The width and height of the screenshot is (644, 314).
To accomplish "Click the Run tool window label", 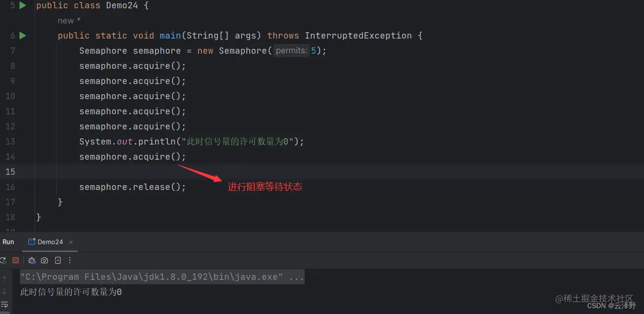I will [8, 242].
